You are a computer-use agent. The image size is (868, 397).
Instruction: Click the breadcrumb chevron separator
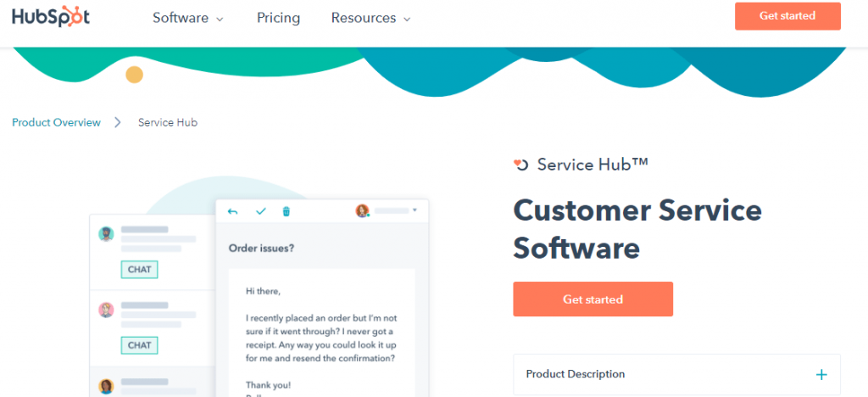(x=118, y=122)
